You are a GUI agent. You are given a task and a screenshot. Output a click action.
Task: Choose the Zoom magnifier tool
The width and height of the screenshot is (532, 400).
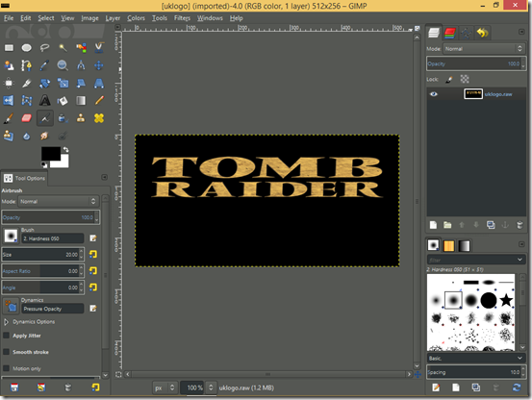63,65
